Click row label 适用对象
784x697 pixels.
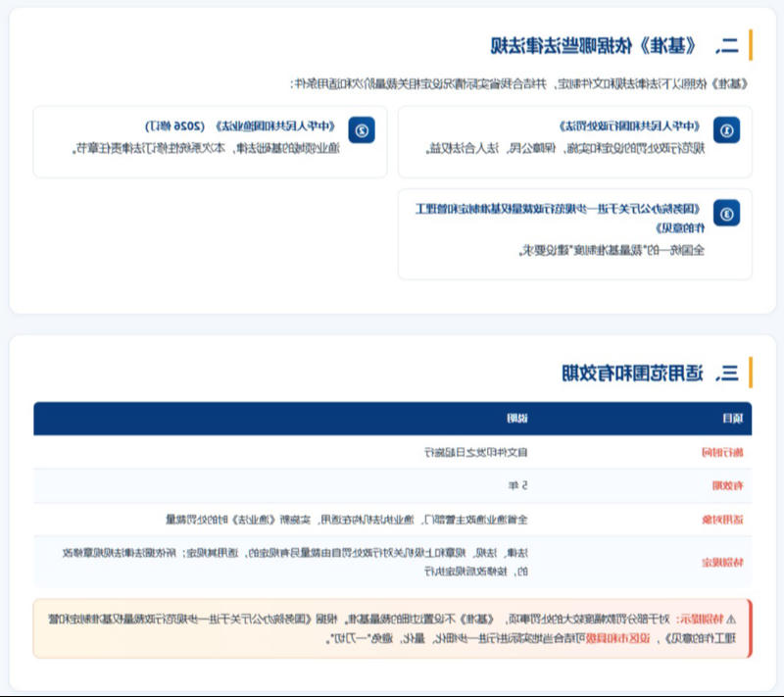(722, 520)
